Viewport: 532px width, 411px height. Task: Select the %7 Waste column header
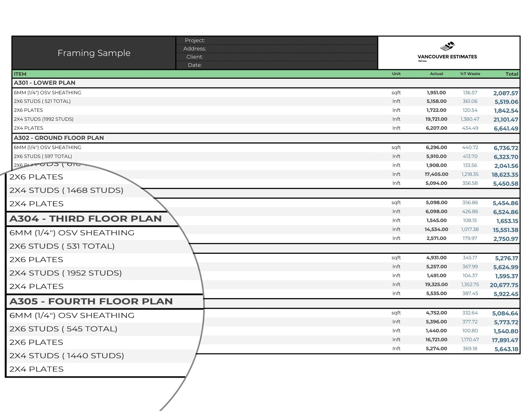pyautogui.click(x=470, y=74)
